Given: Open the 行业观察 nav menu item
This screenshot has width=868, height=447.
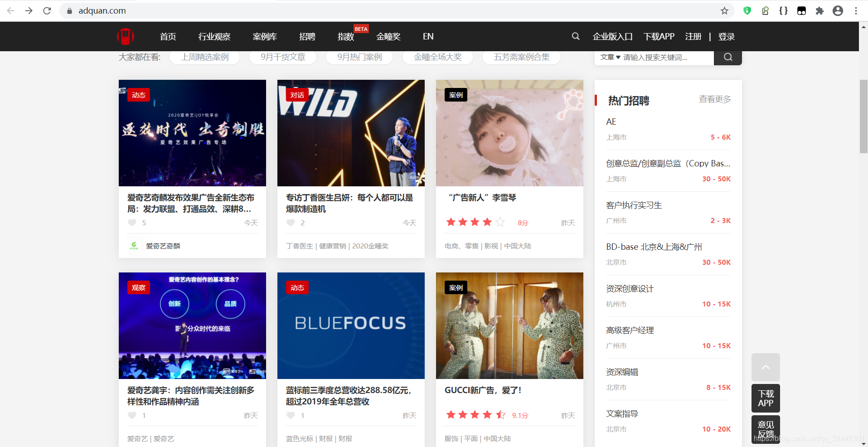Looking at the screenshot, I should click(x=214, y=36).
